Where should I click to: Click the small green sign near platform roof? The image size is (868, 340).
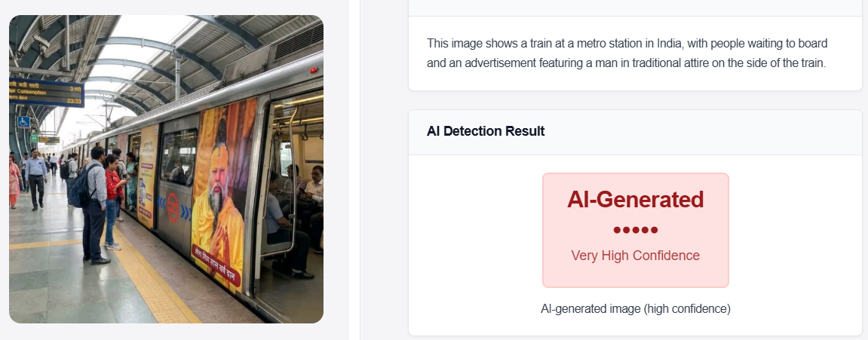click(x=34, y=136)
